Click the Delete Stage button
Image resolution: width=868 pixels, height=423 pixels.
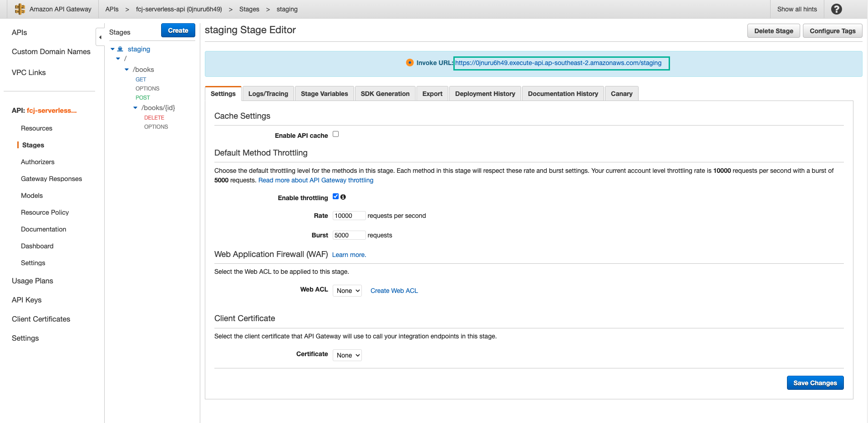coord(774,31)
